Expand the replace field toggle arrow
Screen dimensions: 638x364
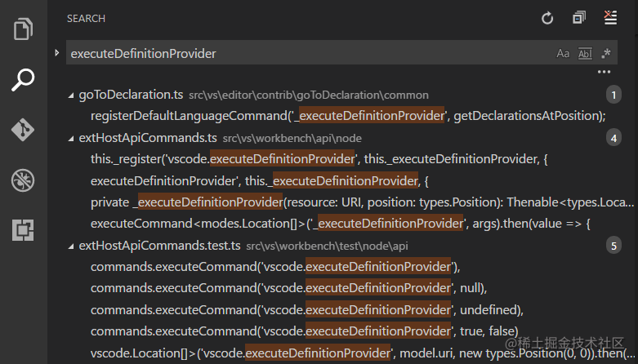click(56, 53)
